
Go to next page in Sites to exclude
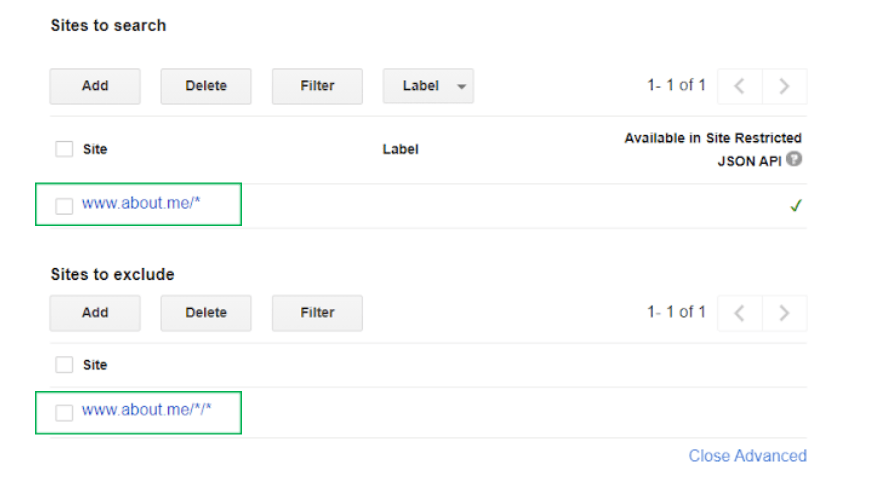point(784,313)
